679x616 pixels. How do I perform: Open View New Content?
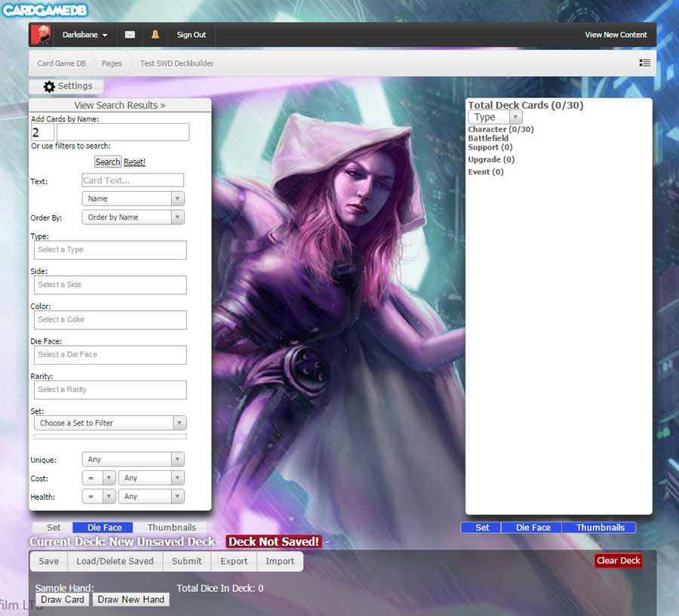point(616,35)
